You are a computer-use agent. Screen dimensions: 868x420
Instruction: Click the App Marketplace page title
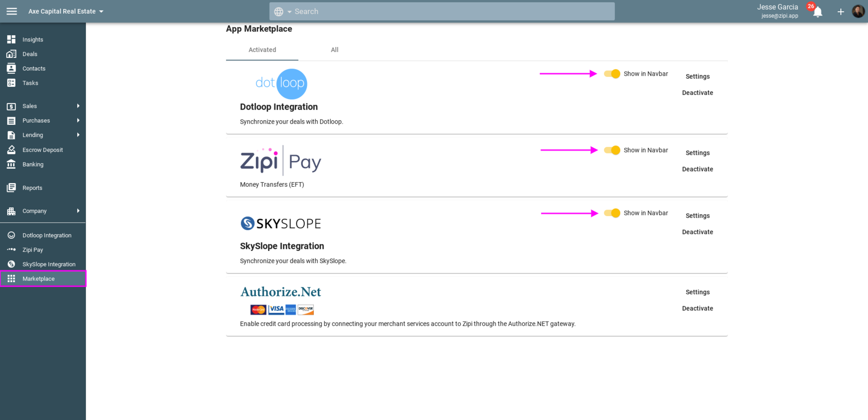(x=259, y=29)
